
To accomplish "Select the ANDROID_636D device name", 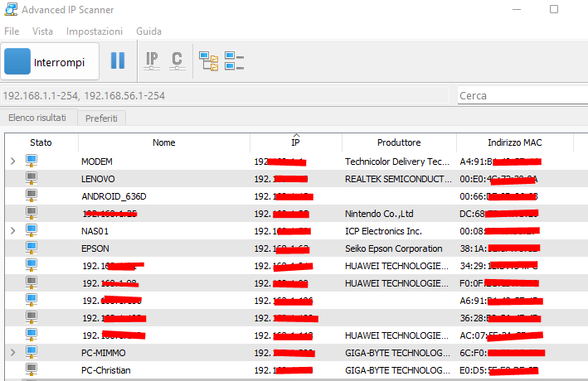I will pos(114,196).
